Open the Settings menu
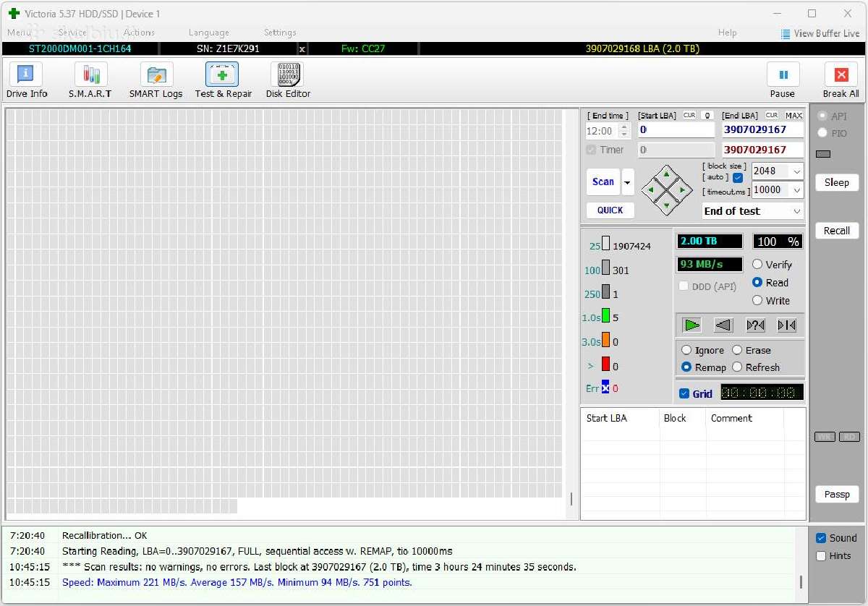The image size is (868, 606). click(x=280, y=33)
